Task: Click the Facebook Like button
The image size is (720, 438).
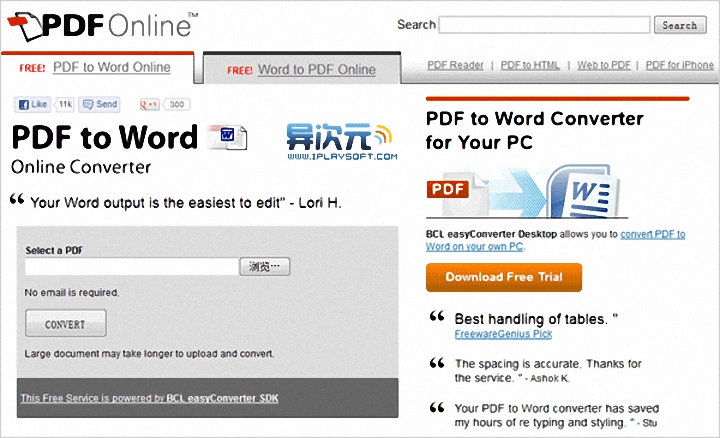Action: [x=33, y=105]
